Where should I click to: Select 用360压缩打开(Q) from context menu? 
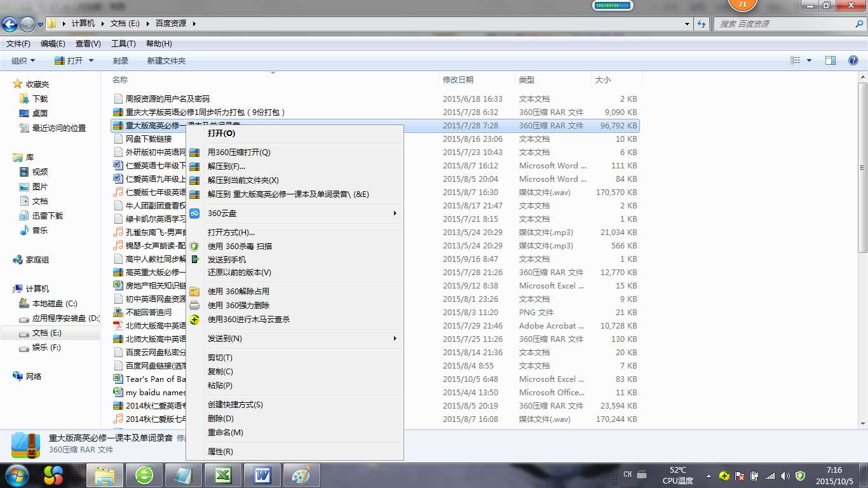click(239, 152)
